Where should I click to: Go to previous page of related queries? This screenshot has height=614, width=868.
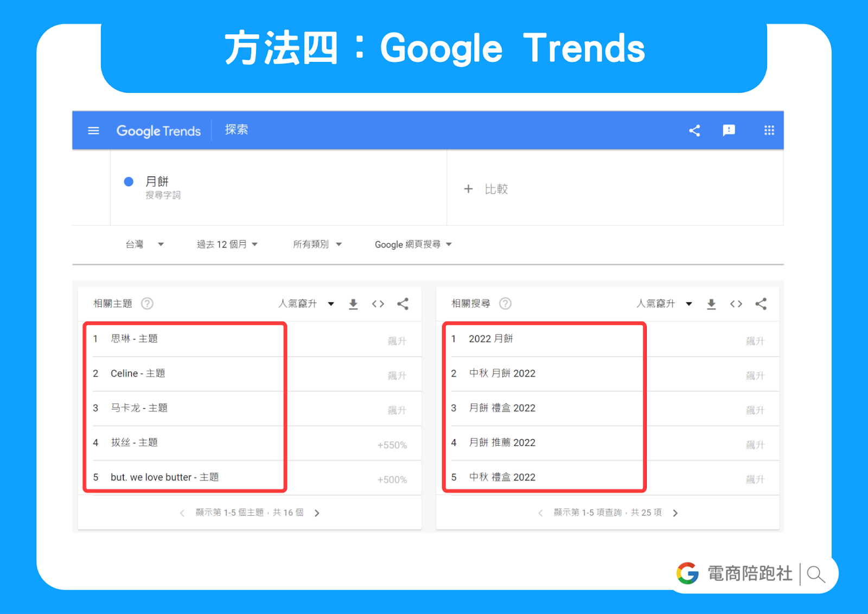[540, 513]
